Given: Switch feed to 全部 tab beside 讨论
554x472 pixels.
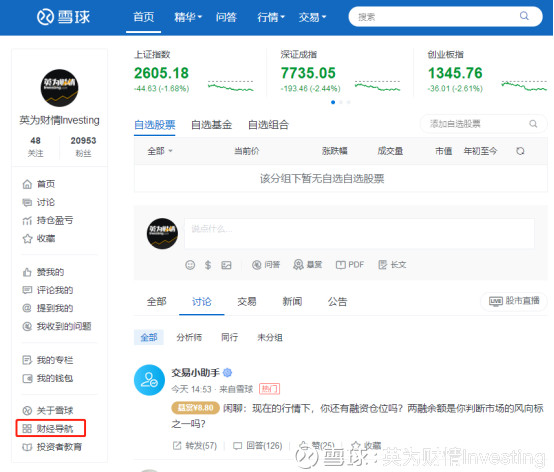Looking at the screenshot, I should (x=157, y=302).
